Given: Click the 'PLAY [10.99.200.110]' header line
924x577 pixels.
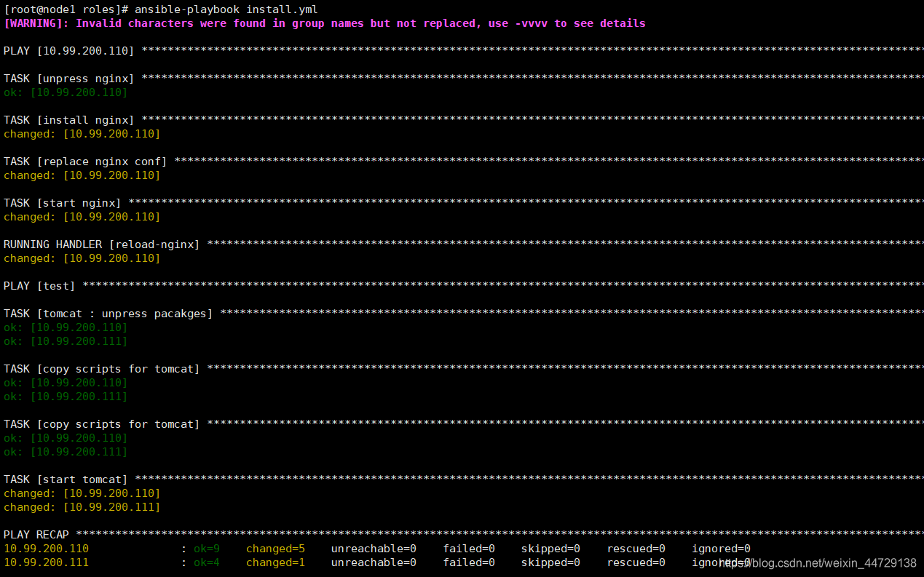Looking at the screenshot, I should pos(463,51).
